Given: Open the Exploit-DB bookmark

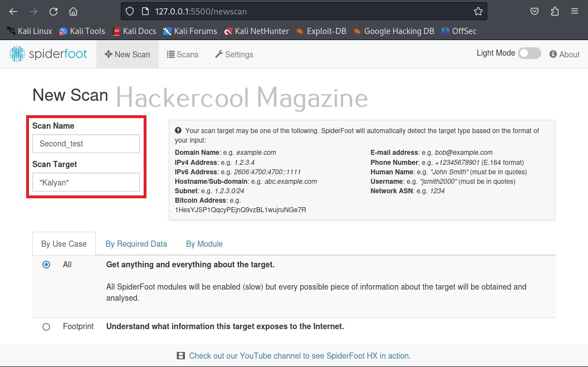Looking at the screenshot, I should 321,31.
